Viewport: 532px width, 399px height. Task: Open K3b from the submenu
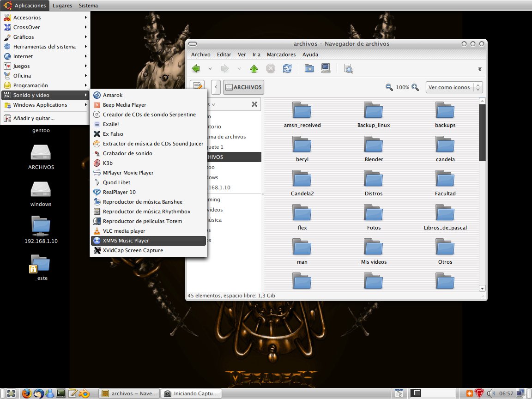(148, 163)
